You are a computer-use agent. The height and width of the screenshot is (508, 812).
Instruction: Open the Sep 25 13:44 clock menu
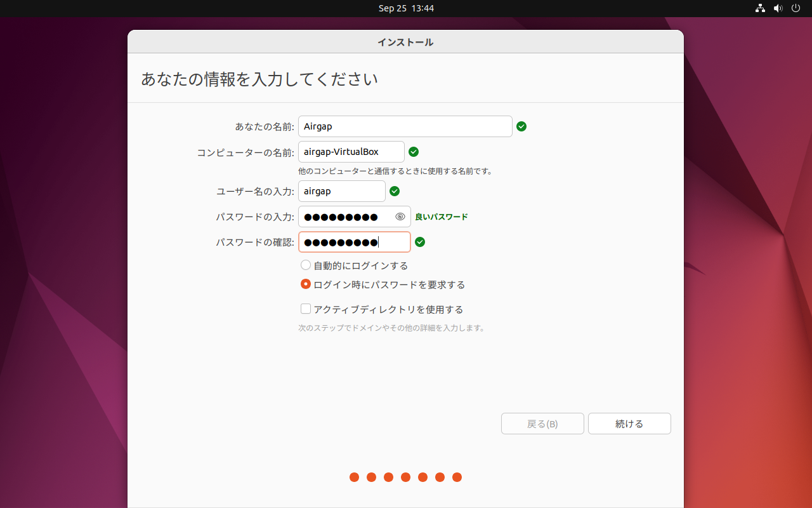[406, 8]
